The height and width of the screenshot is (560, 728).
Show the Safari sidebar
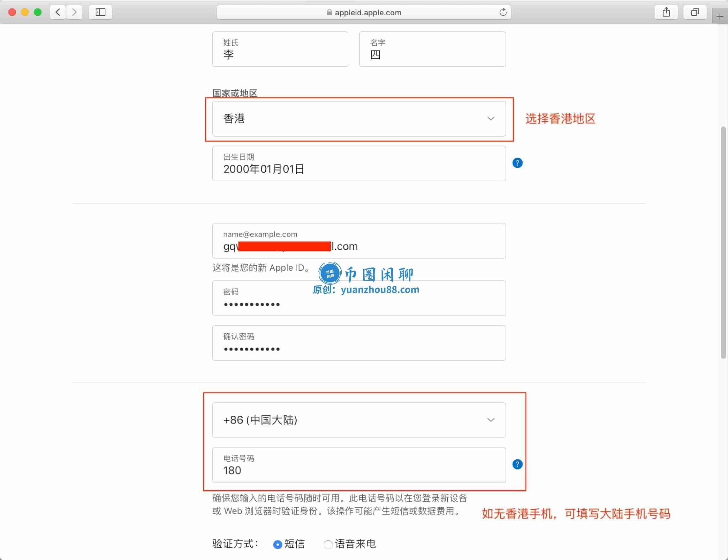100,12
